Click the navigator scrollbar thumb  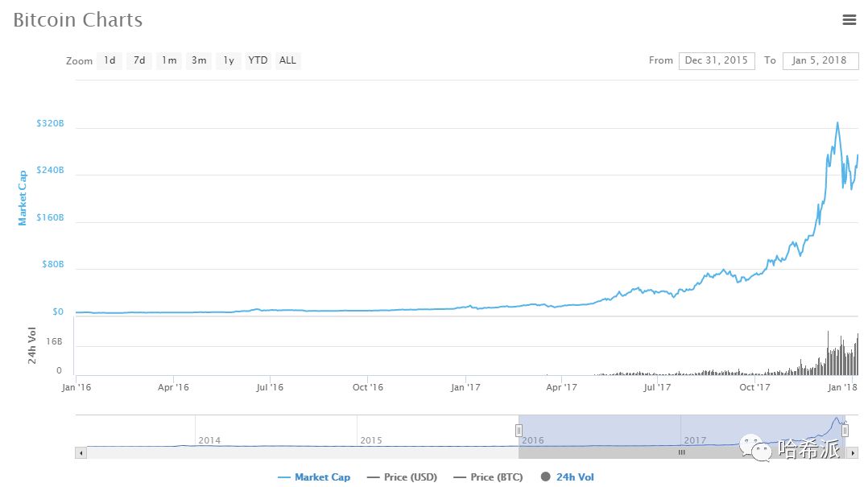(681, 452)
